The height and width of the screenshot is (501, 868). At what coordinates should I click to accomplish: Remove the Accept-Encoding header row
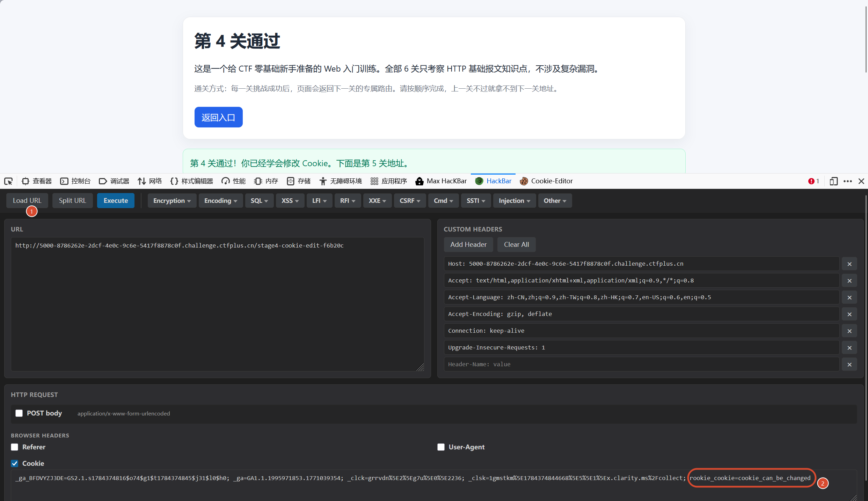tap(849, 314)
